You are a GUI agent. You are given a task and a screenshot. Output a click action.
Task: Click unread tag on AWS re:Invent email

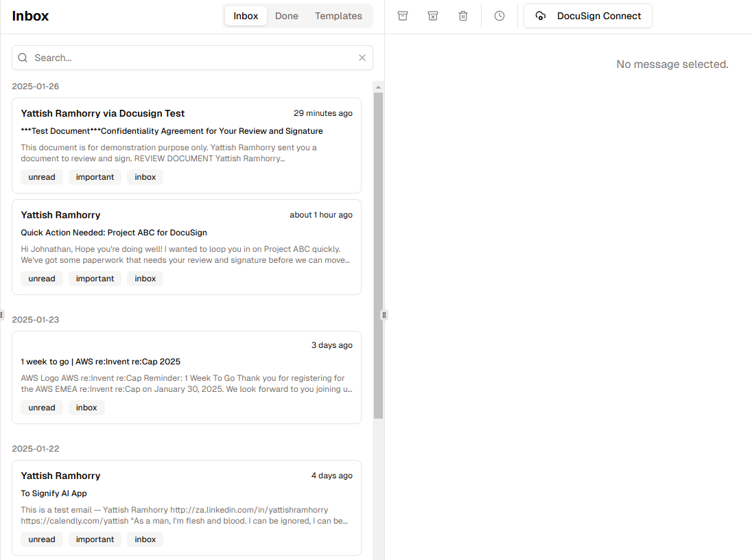pyautogui.click(x=42, y=408)
